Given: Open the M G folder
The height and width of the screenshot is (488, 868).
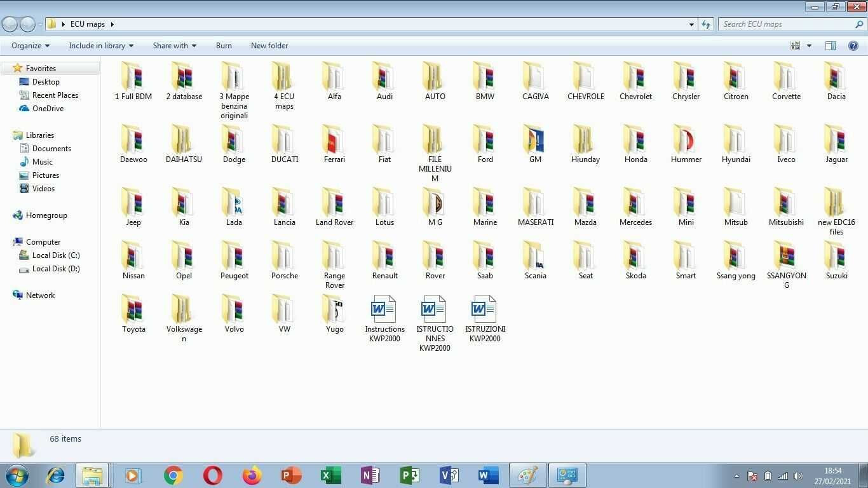Looking at the screenshot, I should pyautogui.click(x=435, y=207).
